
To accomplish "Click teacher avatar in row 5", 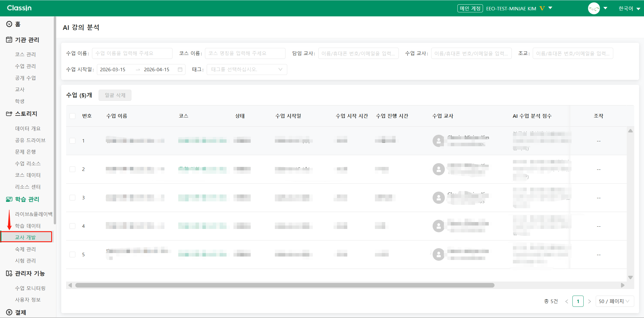I will (439, 255).
